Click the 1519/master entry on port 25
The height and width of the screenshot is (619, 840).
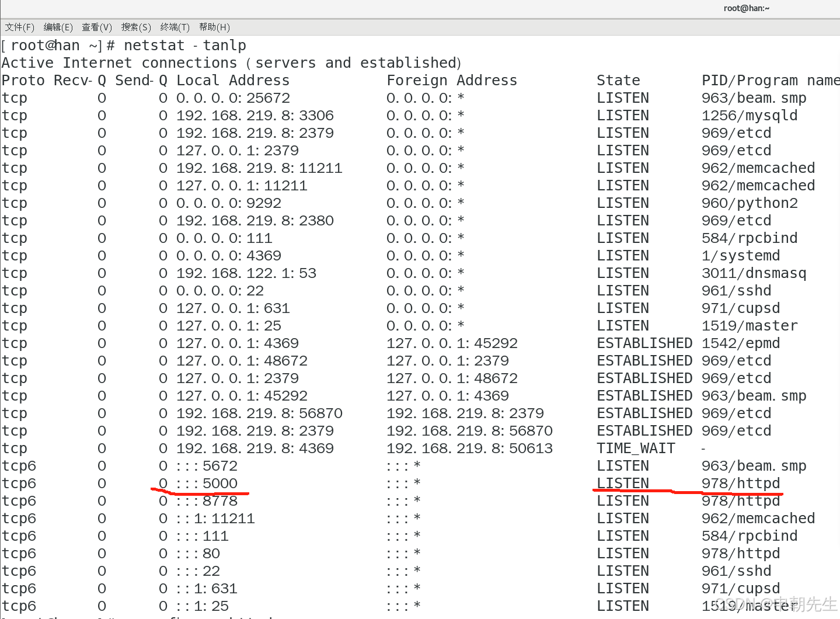tap(749, 325)
